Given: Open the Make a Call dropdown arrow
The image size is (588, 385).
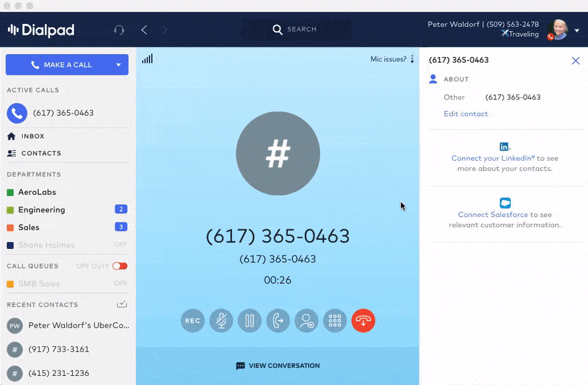Looking at the screenshot, I should 118,65.
